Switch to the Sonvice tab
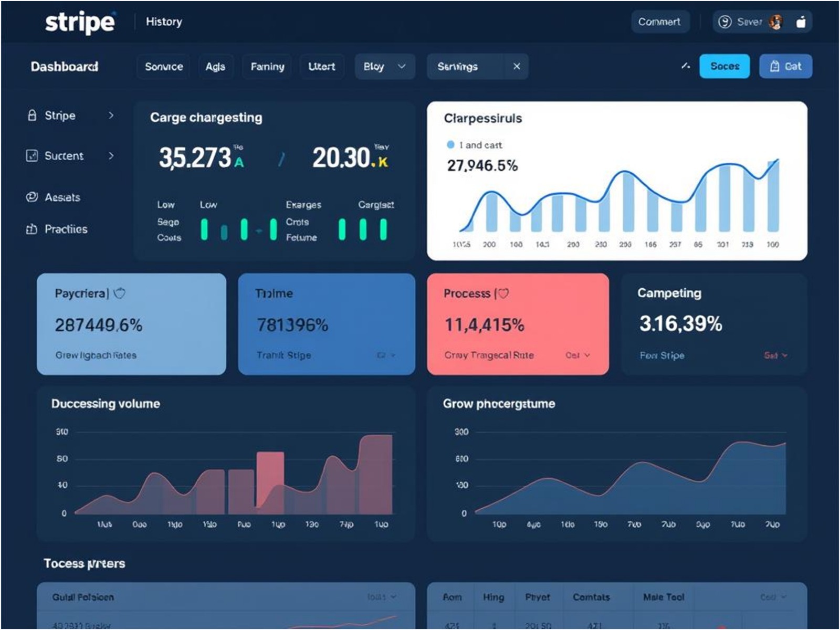 [164, 67]
